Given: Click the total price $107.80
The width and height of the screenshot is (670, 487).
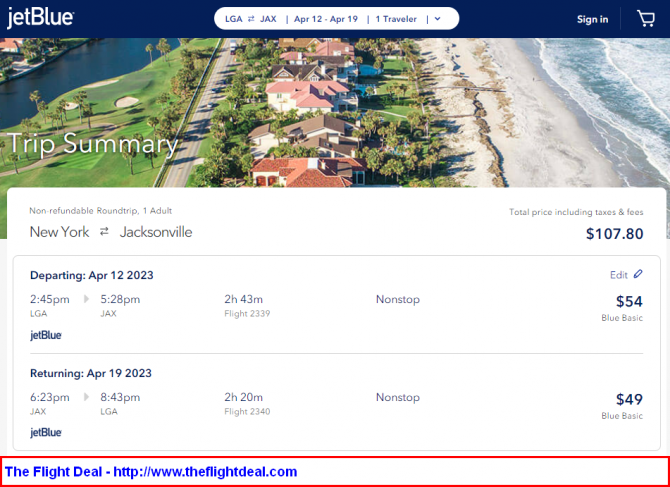Looking at the screenshot, I should [x=614, y=234].
